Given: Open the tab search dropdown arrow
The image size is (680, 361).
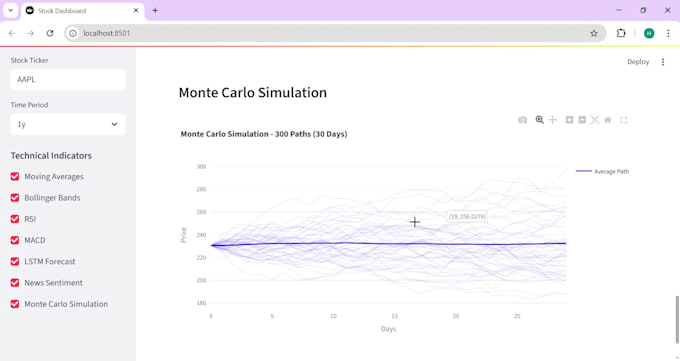Looking at the screenshot, I should [10, 10].
